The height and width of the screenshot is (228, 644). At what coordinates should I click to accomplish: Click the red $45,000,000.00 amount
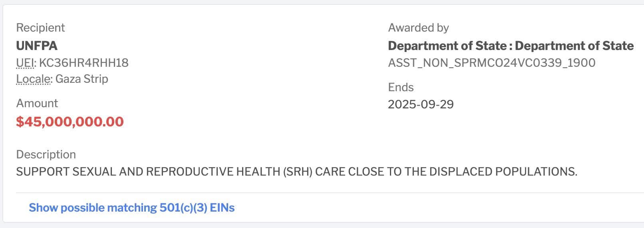coord(70,122)
